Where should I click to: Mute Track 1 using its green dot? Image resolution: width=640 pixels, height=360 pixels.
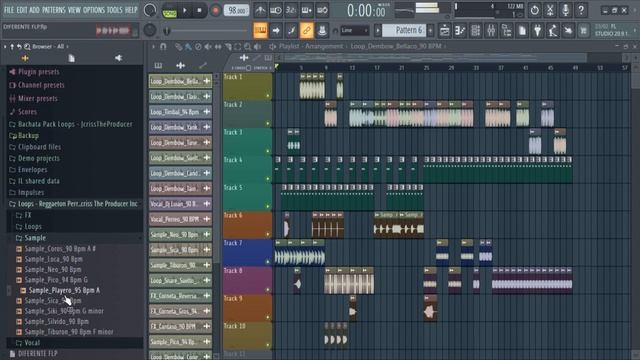coord(268,96)
